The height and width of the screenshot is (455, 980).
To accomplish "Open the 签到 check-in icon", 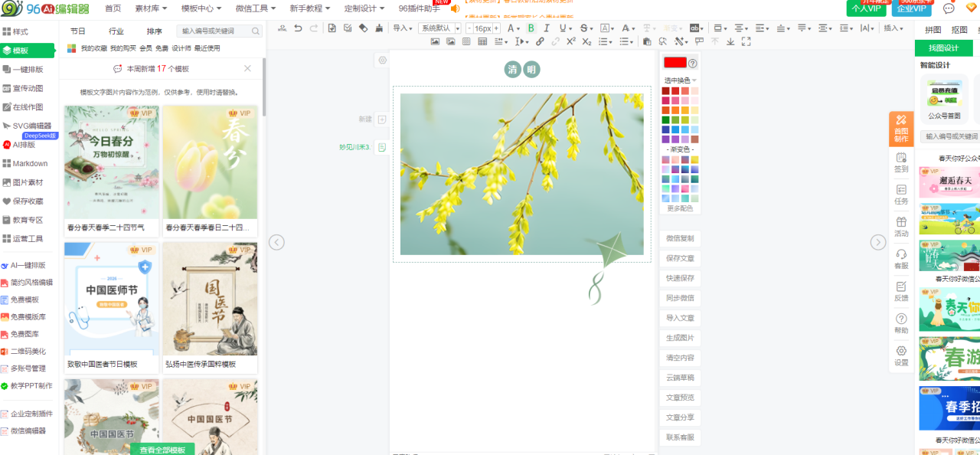I will 901,162.
